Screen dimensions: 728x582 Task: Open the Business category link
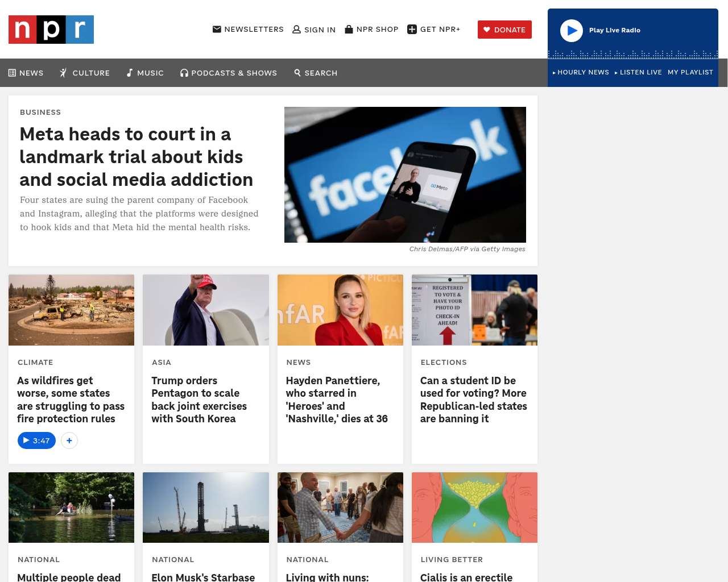pyautogui.click(x=40, y=113)
